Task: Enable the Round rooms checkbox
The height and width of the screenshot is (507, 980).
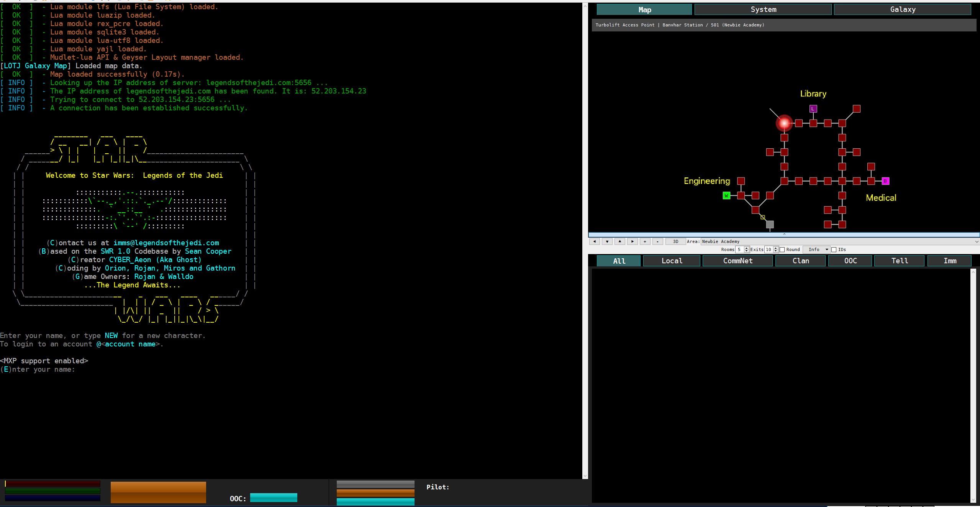Action: (x=782, y=250)
